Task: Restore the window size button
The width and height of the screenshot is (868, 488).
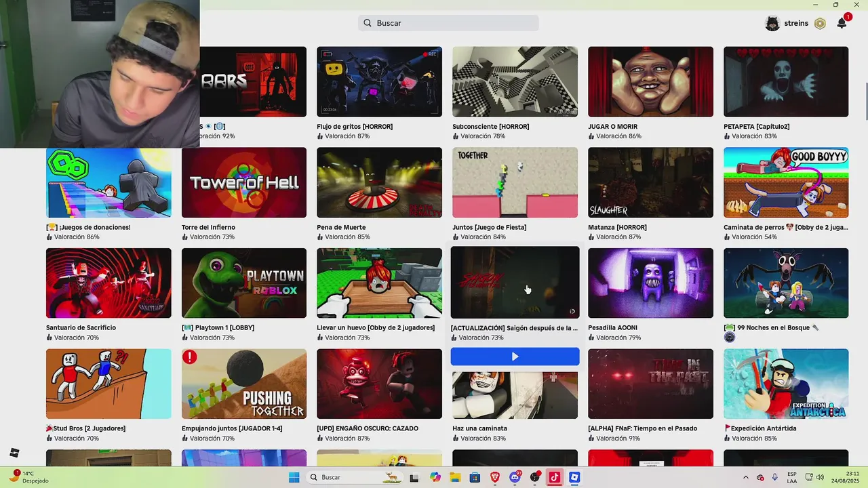Action: coord(835,5)
